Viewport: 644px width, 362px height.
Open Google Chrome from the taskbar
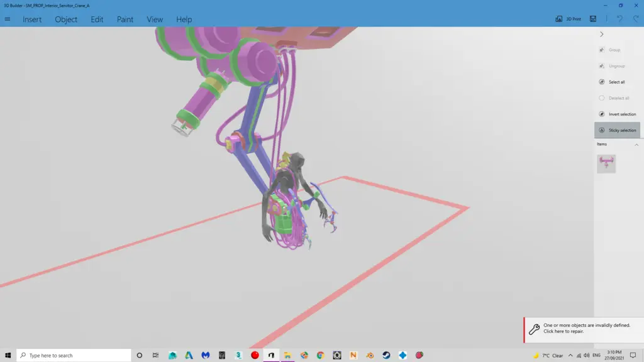[x=319, y=355]
